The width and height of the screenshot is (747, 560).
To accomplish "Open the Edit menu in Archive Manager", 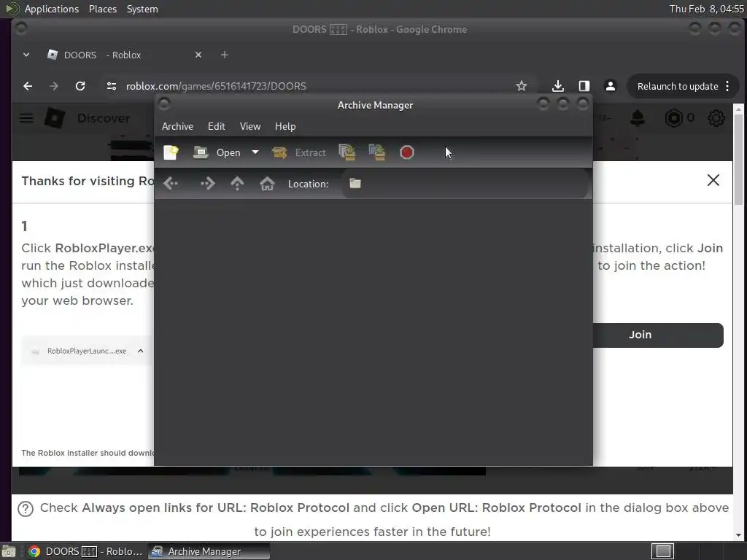I will 216,126.
